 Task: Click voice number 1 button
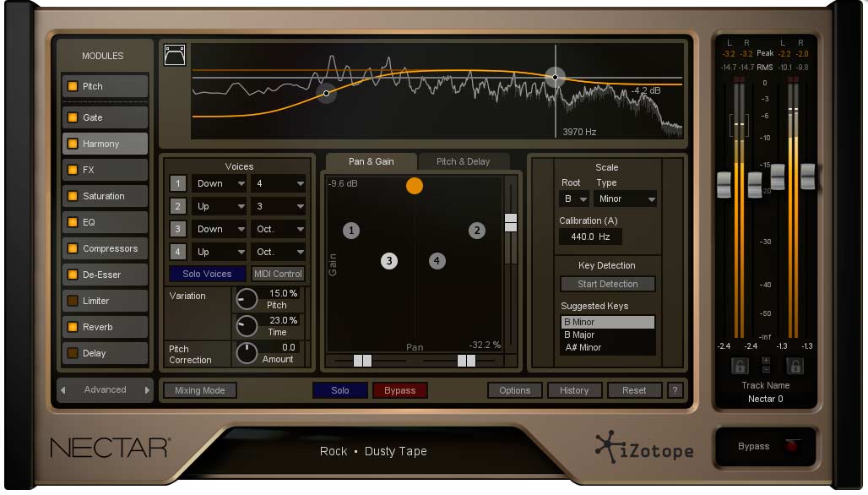(177, 184)
